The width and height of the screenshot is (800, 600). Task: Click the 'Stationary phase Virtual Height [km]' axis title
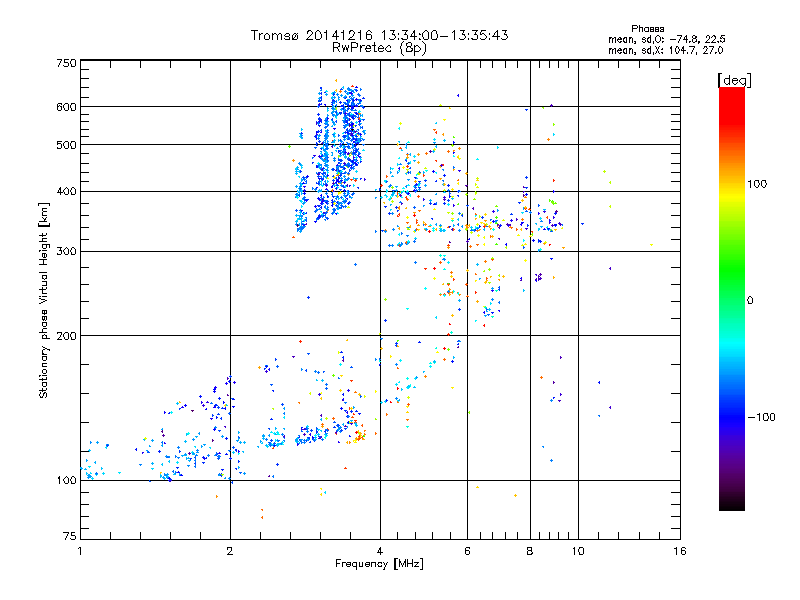pyautogui.click(x=44, y=300)
